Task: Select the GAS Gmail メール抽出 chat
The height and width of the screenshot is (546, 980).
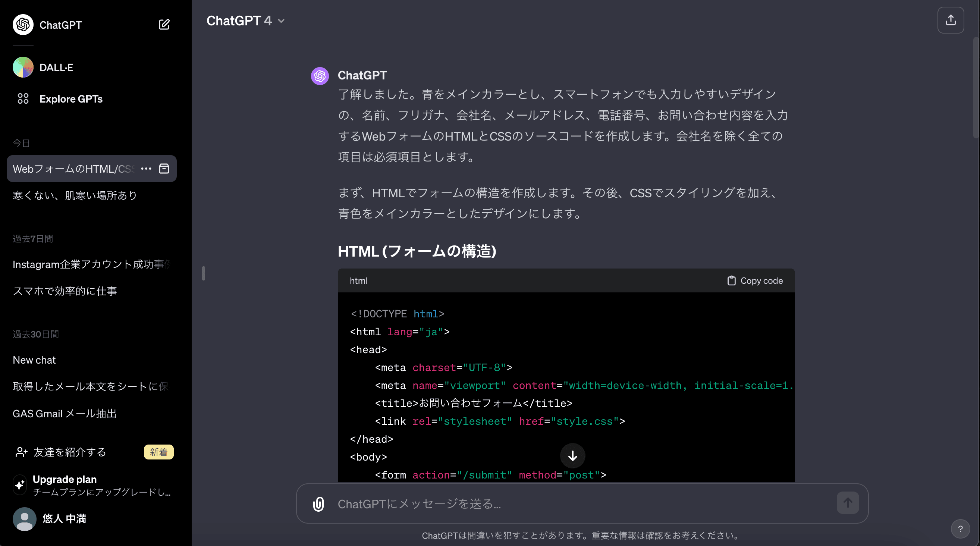Action: point(64,414)
